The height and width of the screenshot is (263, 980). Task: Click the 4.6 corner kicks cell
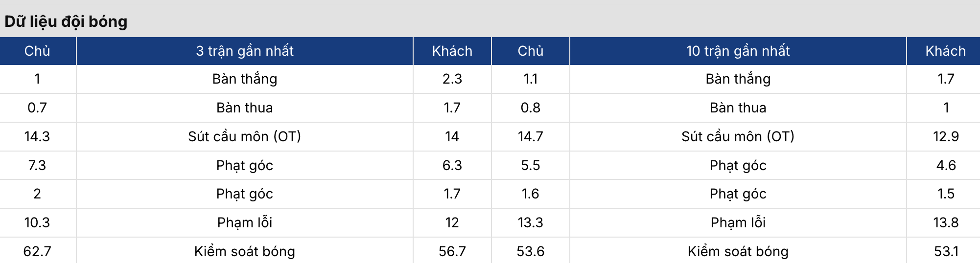click(x=946, y=165)
